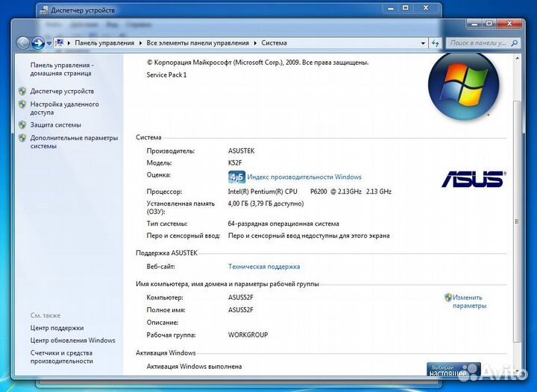Viewport: 537px width, 392px height.
Task: Click '64-разрядная операционная система' text
Action: coord(283,224)
